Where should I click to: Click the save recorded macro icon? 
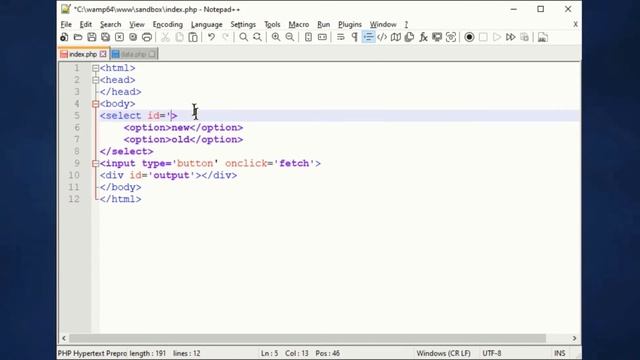(524, 37)
